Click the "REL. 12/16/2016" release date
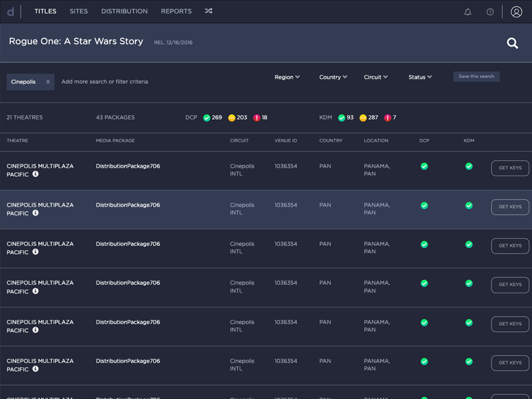 pyautogui.click(x=173, y=43)
